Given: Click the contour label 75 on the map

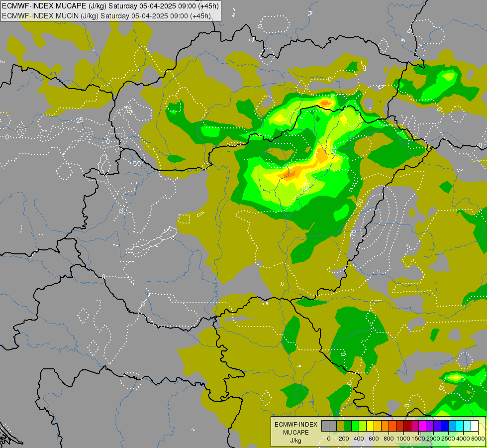Looking at the screenshot, I should tap(353, 233).
